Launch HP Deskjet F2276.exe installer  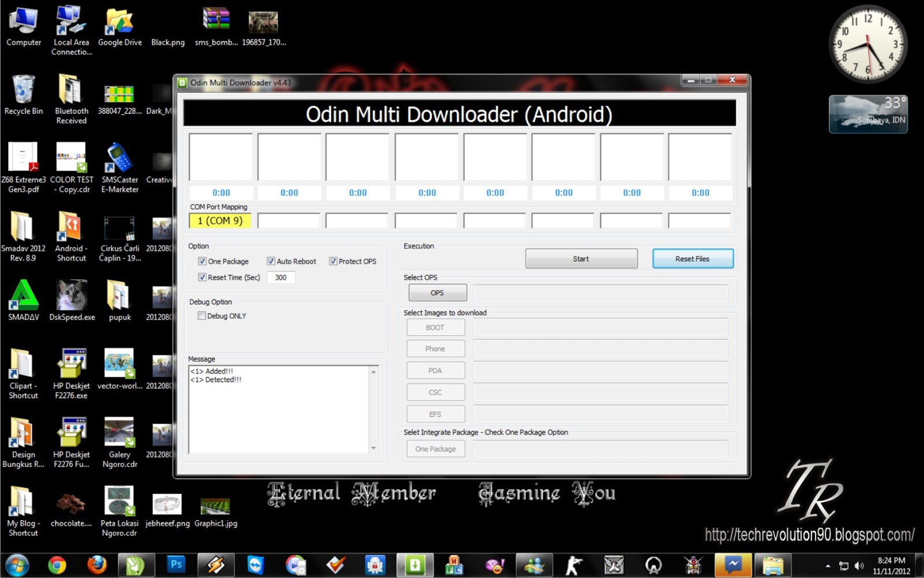click(71, 374)
